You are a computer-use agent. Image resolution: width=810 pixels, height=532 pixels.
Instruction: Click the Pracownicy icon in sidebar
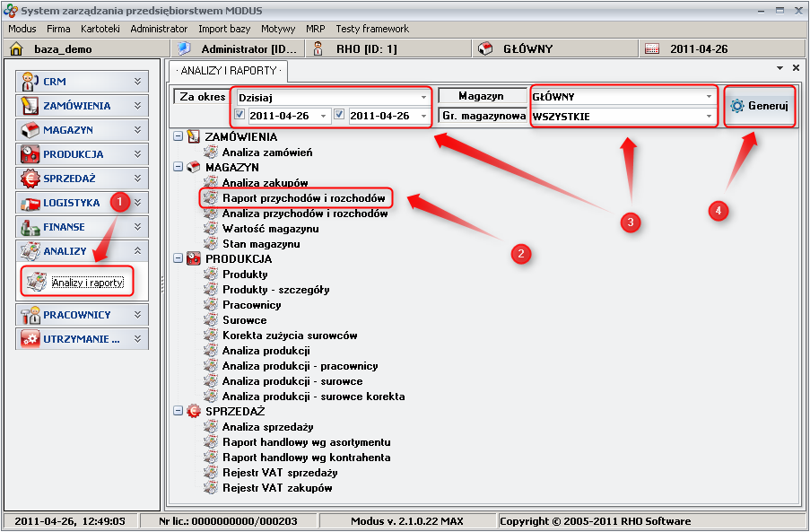point(30,315)
